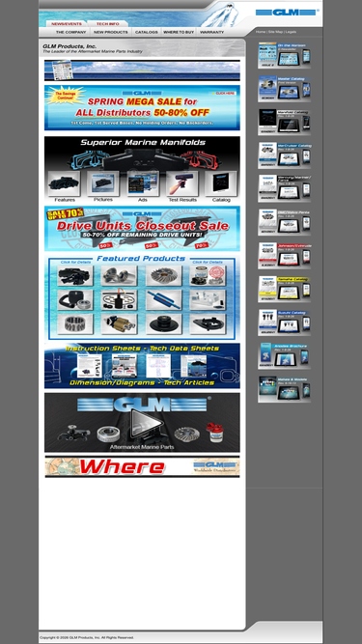Screen dimensions: 362x644
Task: Open the Site Map link
Action: pyautogui.click(x=275, y=32)
